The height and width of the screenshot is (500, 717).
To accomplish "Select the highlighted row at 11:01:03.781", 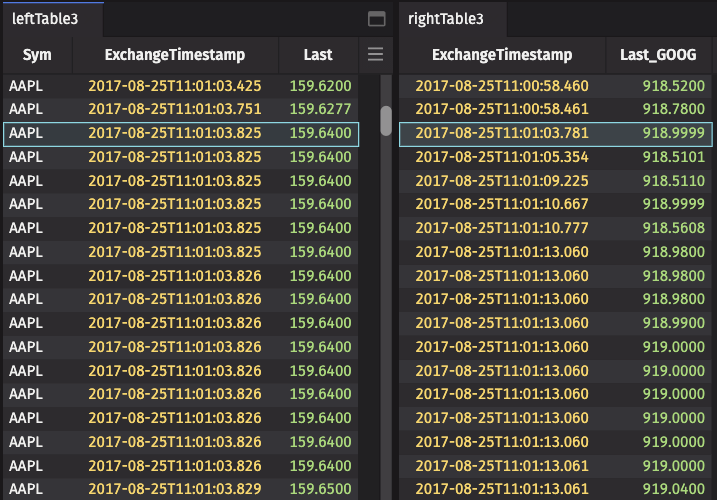I will tap(556, 134).
